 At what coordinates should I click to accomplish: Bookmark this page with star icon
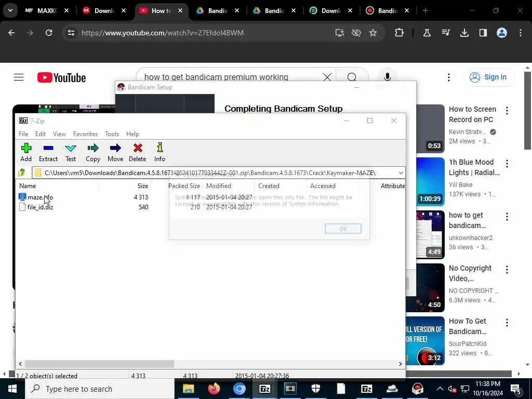pyautogui.click(x=373, y=33)
